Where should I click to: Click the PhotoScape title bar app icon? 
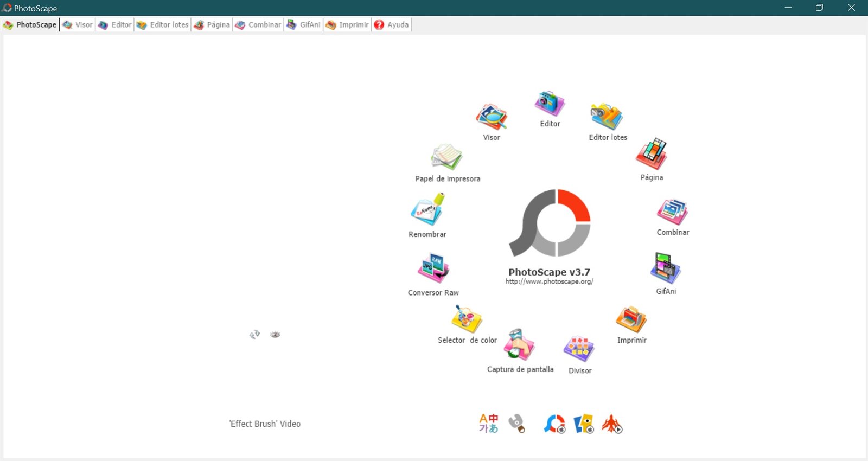pos(7,8)
